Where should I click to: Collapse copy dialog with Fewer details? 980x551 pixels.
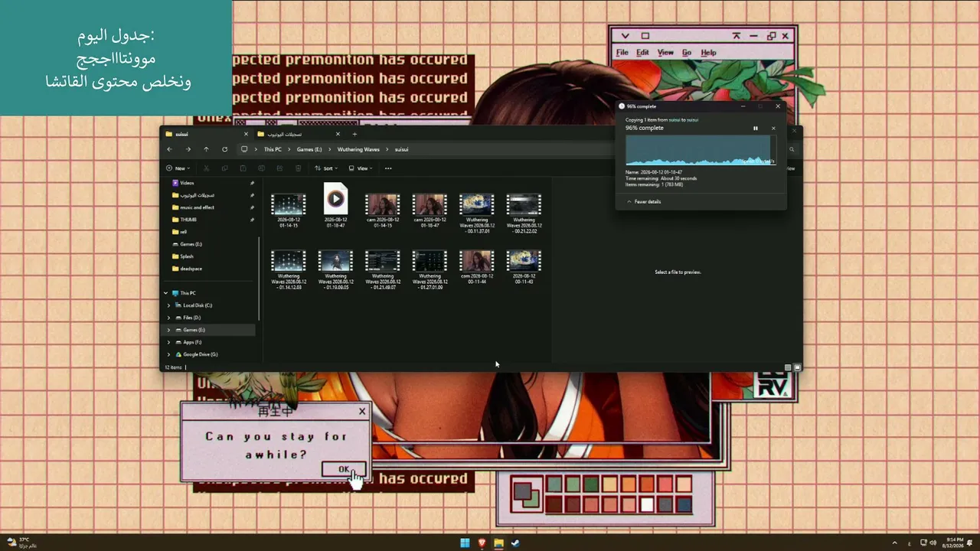(644, 202)
